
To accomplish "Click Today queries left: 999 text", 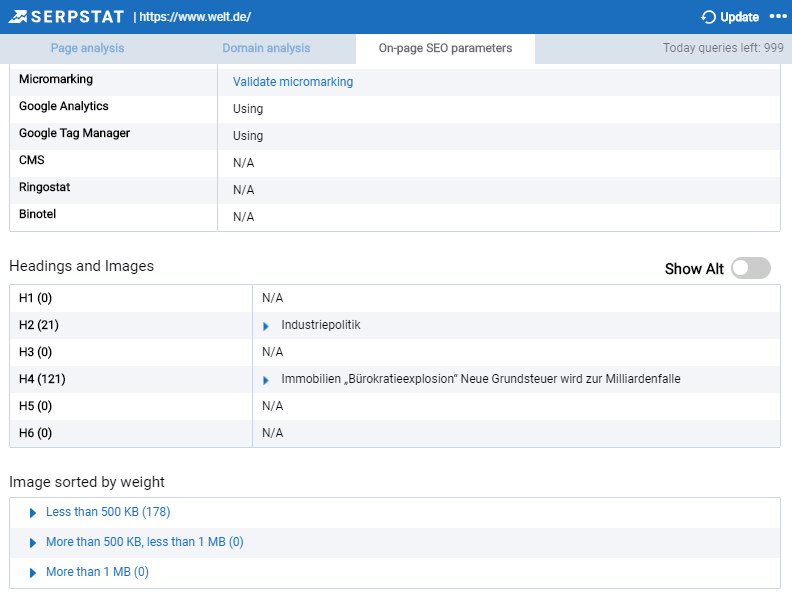I will click(x=723, y=47).
